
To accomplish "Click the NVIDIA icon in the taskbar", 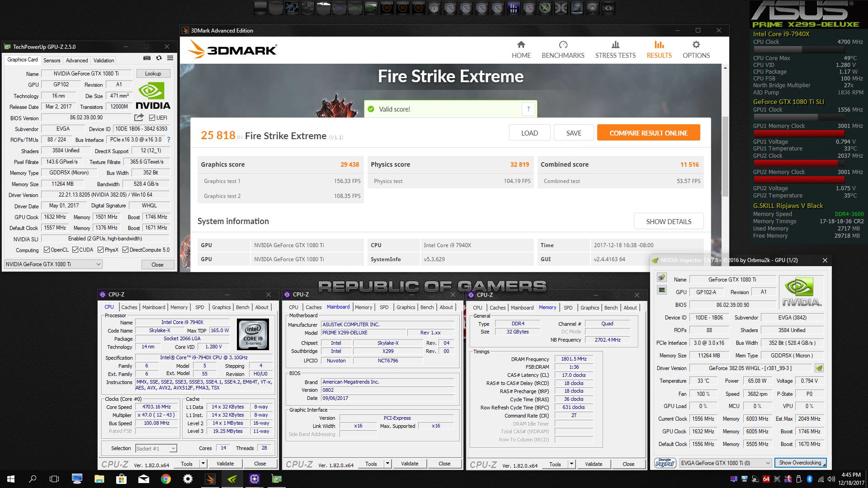I will 232,479.
